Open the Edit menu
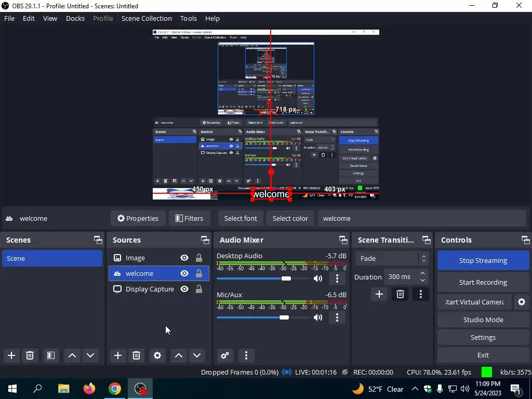Screen dimensions: 532x399 click(x=29, y=18)
